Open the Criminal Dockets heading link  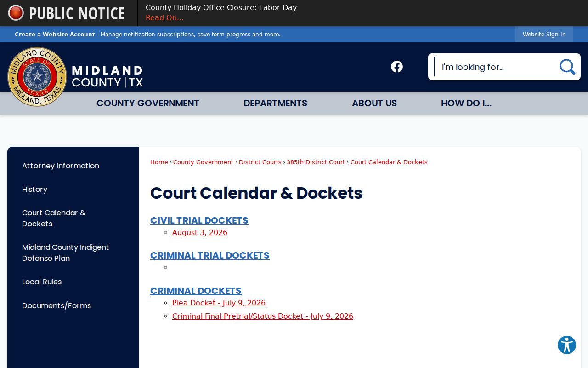(196, 291)
